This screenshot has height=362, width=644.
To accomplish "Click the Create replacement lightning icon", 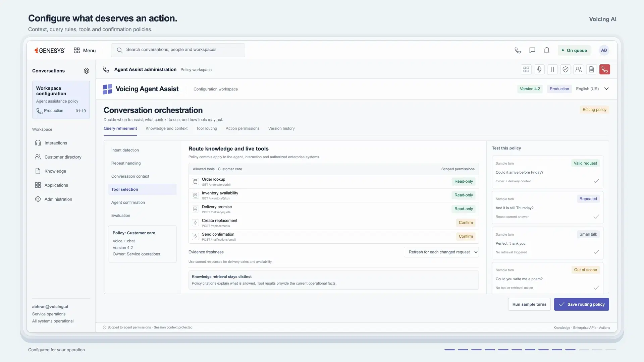I will (x=195, y=223).
